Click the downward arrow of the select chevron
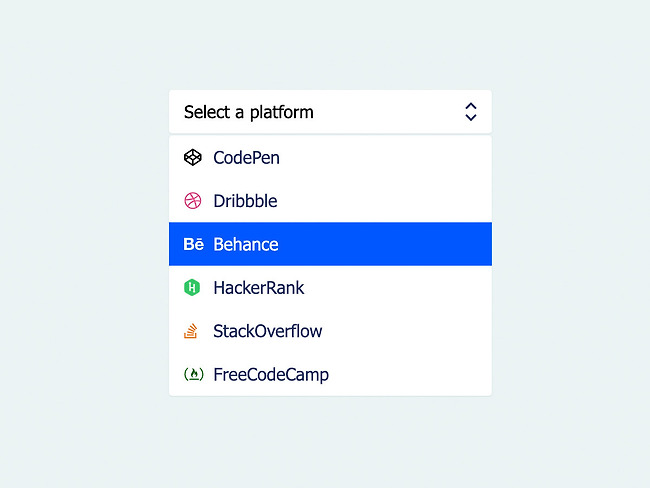The width and height of the screenshot is (650, 488). (471, 118)
